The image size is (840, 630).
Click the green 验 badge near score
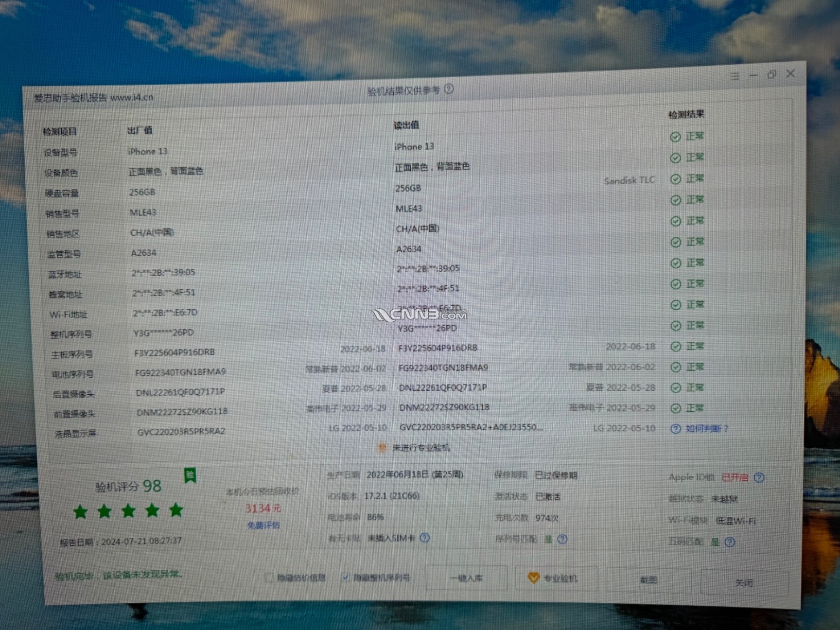[190, 476]
